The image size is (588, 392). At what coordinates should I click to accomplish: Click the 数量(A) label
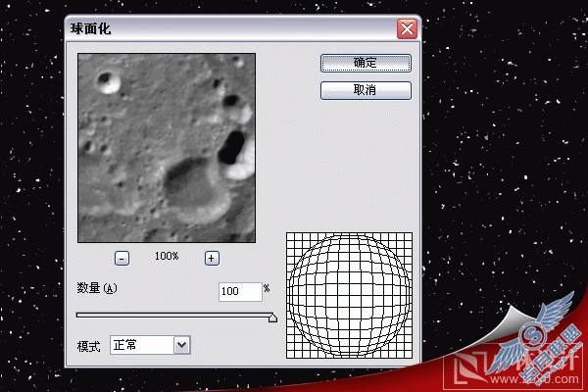(x=97, y=288)
